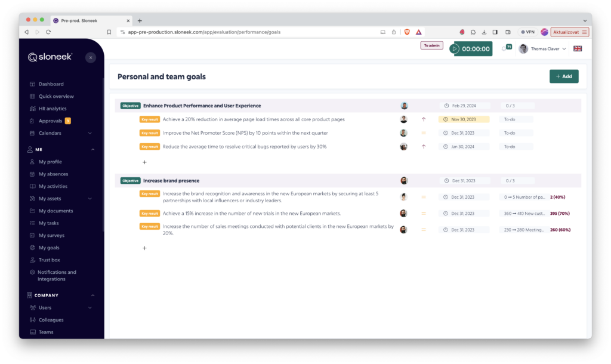Click the bookmark icon beside the URL
The width and height of the screenshot is (611, 364).
pos(109,32)
